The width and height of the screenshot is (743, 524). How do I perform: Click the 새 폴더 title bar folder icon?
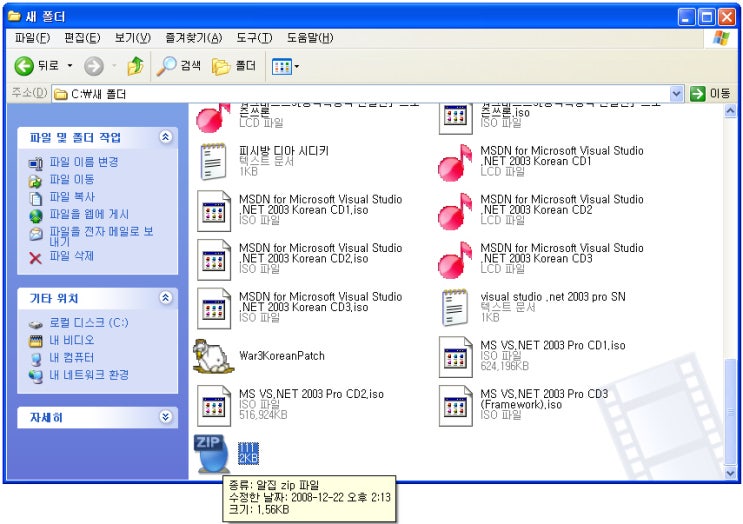(x=14, y=17)
